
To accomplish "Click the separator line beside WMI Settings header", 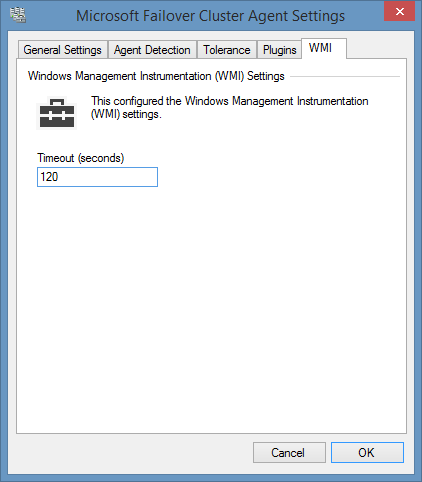I will (345, 76).
